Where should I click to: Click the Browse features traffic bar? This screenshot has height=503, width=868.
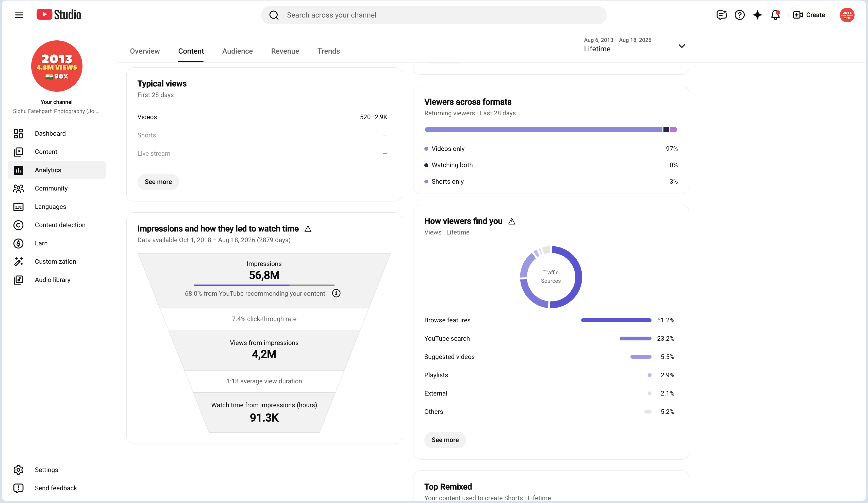click(x=616, y=320)
